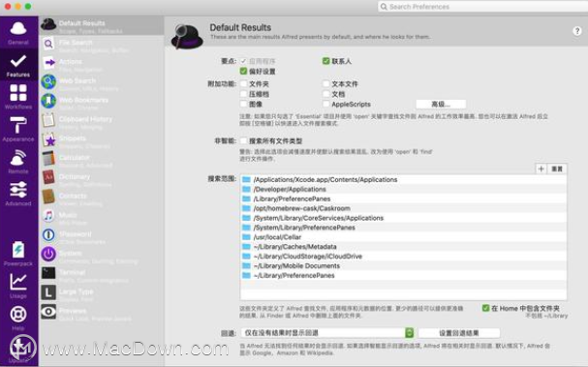Select File Search magnifier feature
The width and height of the screenshot is (588, 367).
pyautogui.click(x=102, y=45)
